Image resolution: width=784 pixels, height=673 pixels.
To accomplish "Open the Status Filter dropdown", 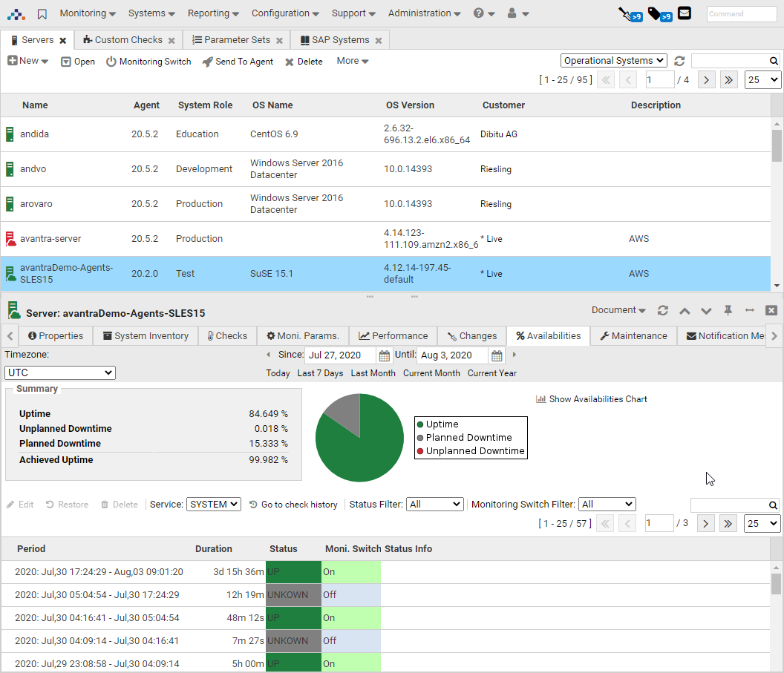I will coord(434,505).
